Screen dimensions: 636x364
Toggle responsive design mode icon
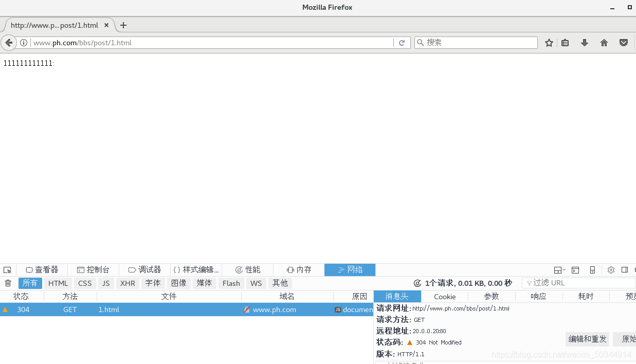[x=592, y=270]
